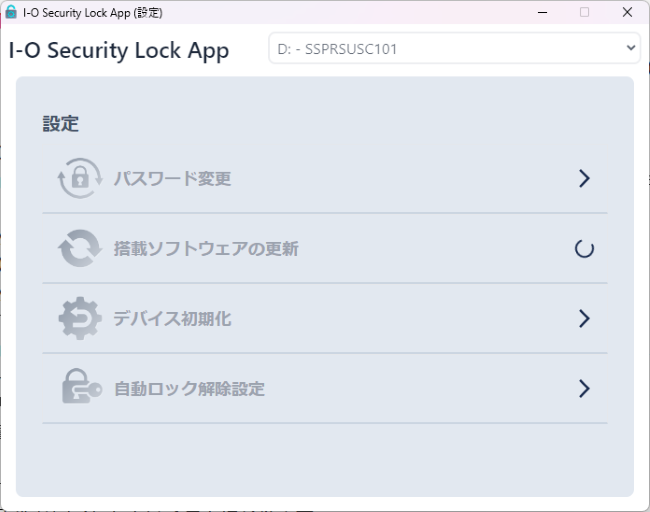Close the I-O Security Lock App window
Image resolution: width=650 pixels, height=512 pixels.
coord(627,13)
